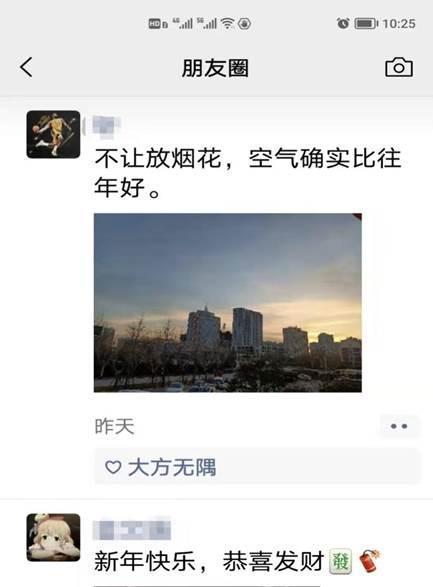Open the sunset skyline photo
433x587 pixels.
click(x=228, y=302)
